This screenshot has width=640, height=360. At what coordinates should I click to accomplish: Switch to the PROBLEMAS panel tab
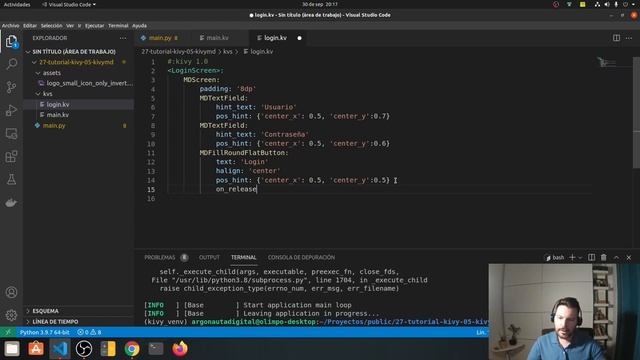click(160, 258)
